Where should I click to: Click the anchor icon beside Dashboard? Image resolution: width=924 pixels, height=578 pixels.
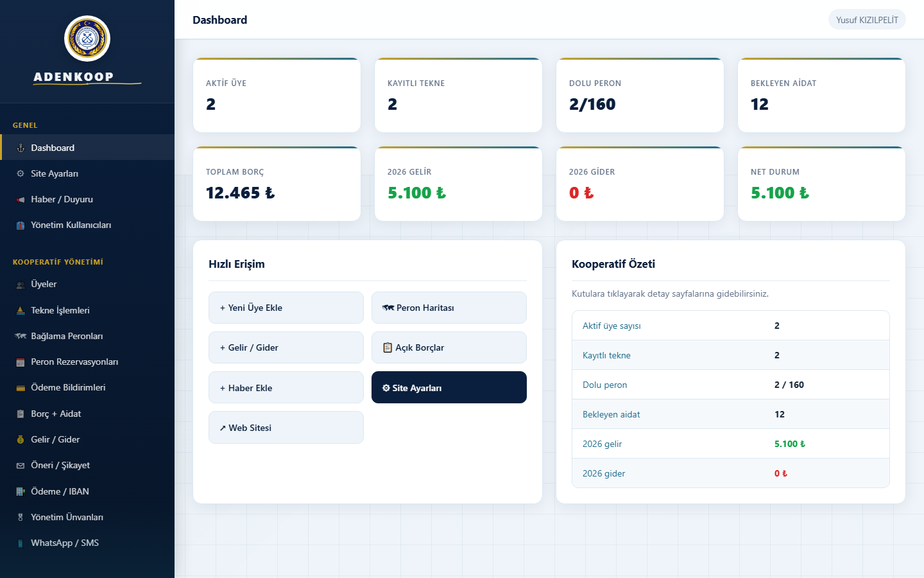[x=21, y=148]
